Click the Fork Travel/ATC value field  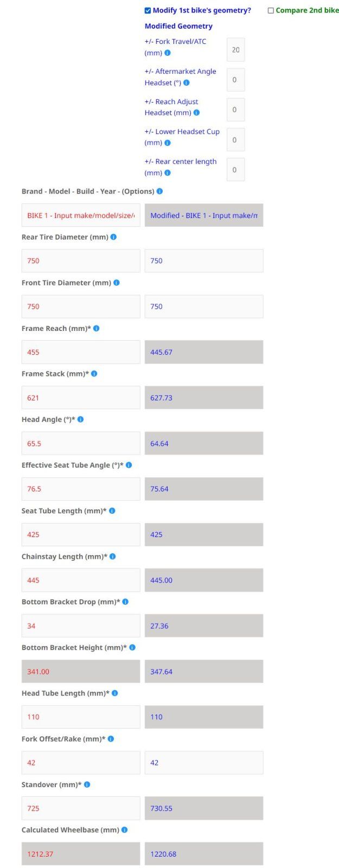coord(235,50)
